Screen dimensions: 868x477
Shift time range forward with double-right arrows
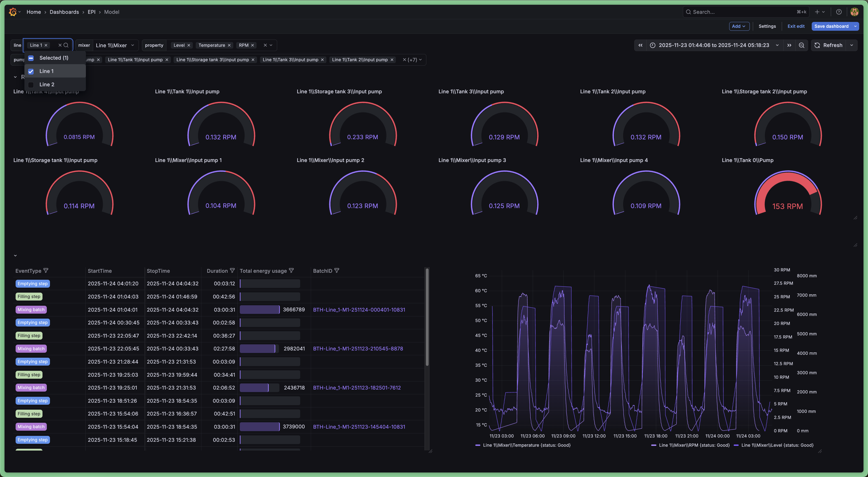click(x=789, y=45)
